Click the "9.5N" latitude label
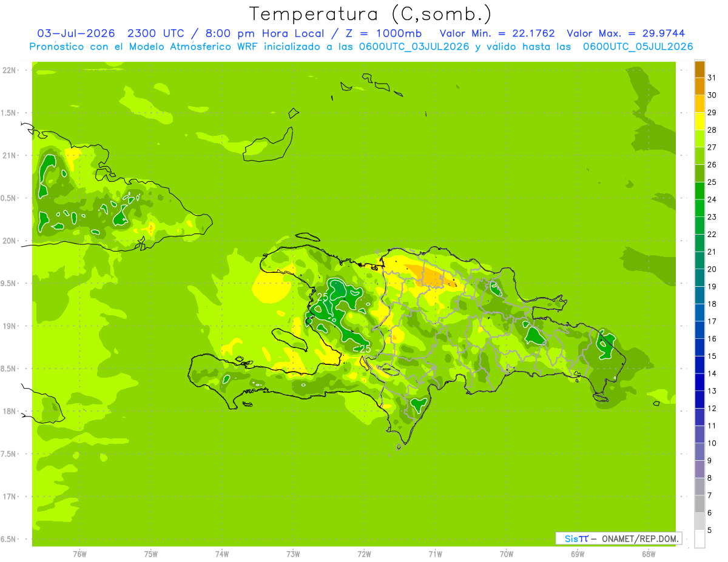Viewport: 728px width, 562px height. [8, 283]
